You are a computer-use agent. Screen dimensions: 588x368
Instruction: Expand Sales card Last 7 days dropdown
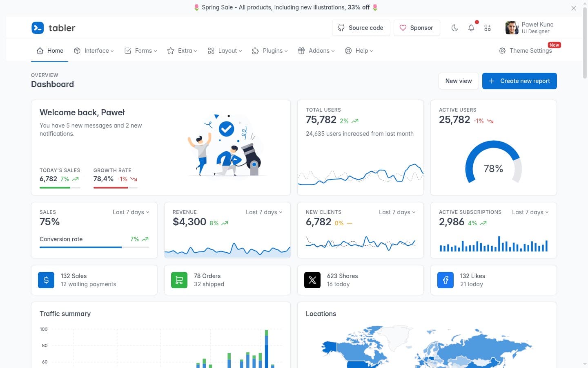coord(131,212)
